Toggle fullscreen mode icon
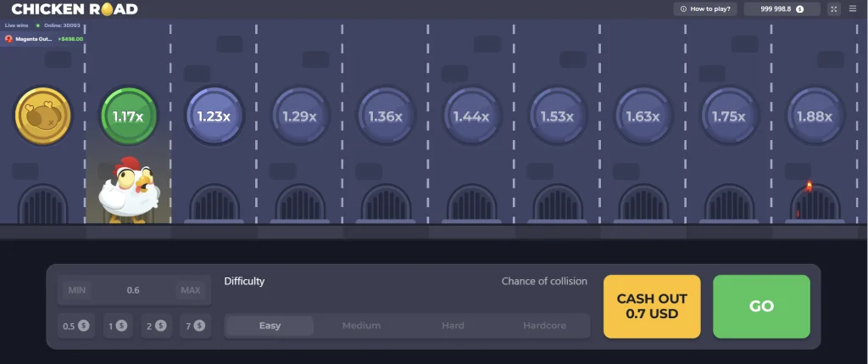This screenshot has height=364, width=868. pos(834,8)
